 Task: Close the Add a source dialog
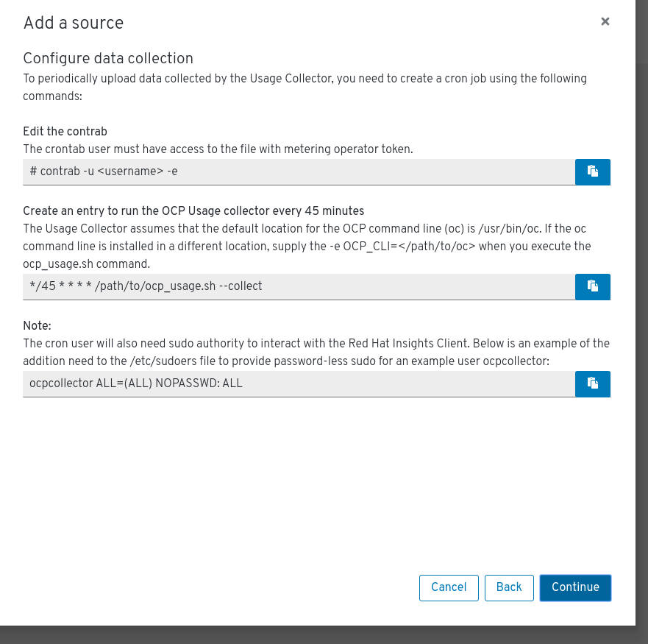tap(605, 21)
